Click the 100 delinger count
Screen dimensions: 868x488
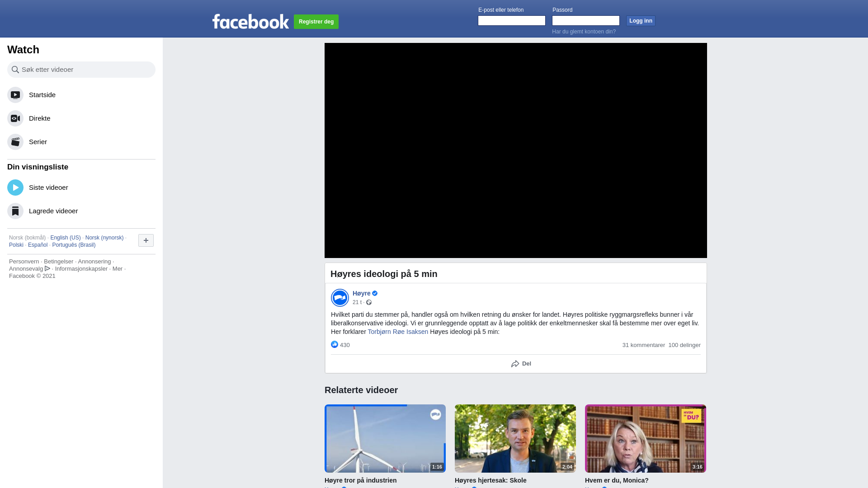click(x=684, y=345)
